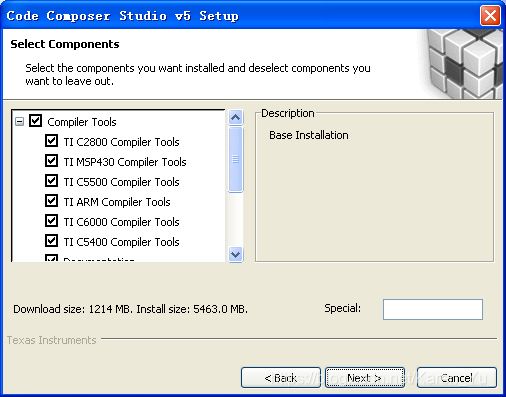This screenshot has height=397, width=506.
Task: Click the scroll down arrow in component list
Action: click(236, 255)
